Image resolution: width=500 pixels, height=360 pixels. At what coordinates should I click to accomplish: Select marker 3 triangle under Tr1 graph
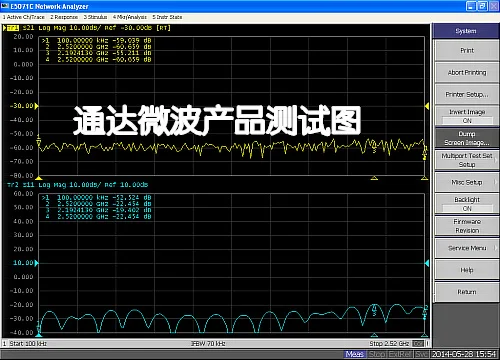click(374, 178)
